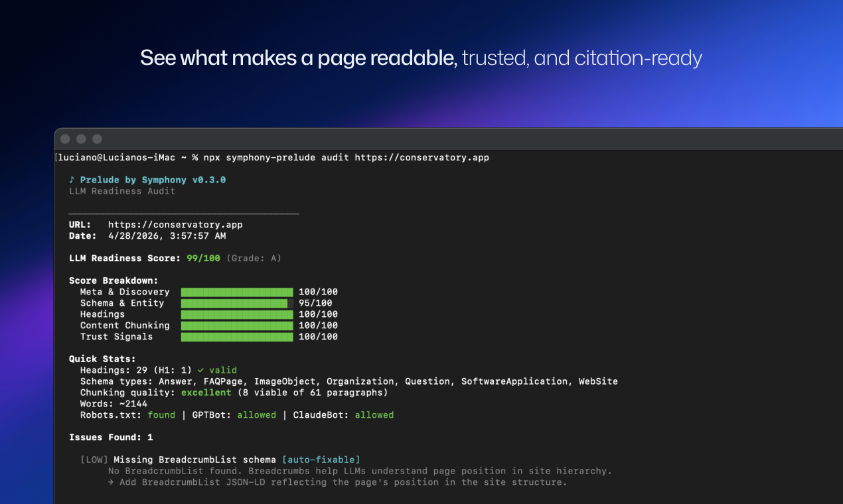Click the 'Score Breakdown:' heading
The height and width of the screenshot is (504, 843).
(x=114, y=281)
